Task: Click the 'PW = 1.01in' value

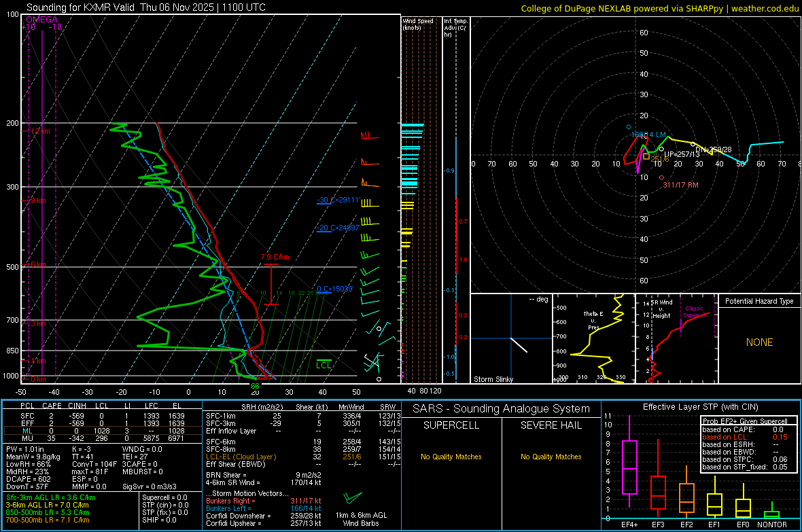Action: coord(25,449)
